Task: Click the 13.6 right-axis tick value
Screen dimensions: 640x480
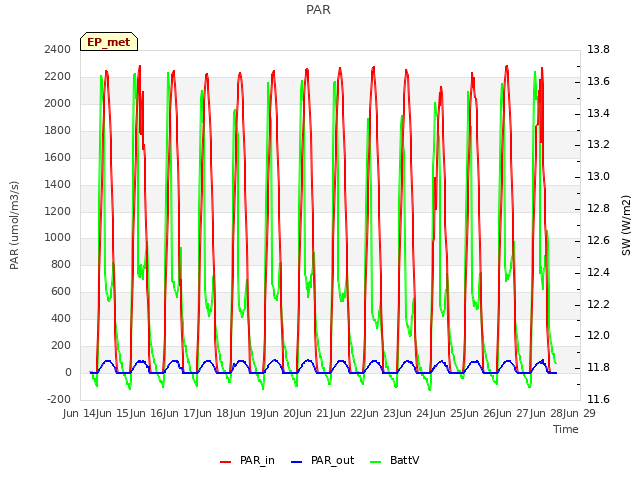Action: point(598,81)
